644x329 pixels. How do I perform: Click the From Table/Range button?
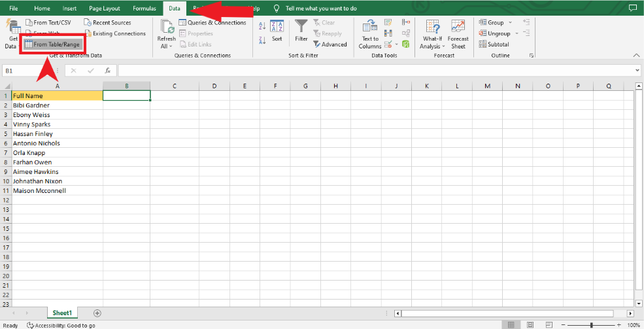(52, 44)
